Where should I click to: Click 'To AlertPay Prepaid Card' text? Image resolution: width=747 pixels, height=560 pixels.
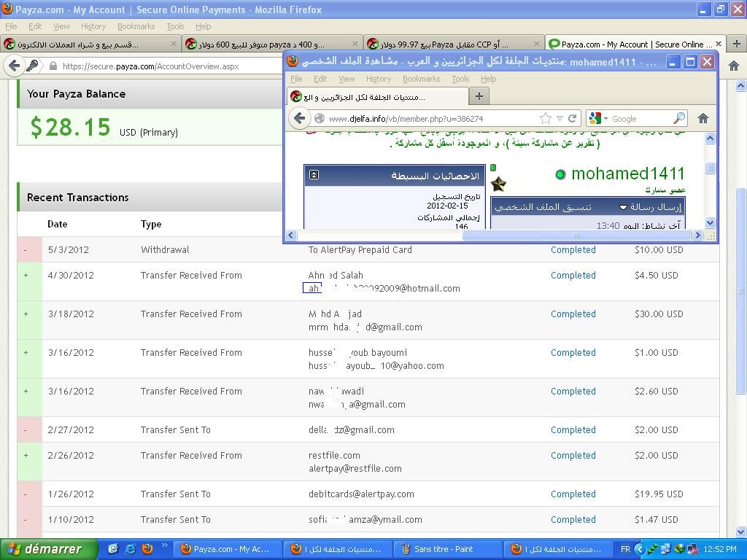[360, 249]
